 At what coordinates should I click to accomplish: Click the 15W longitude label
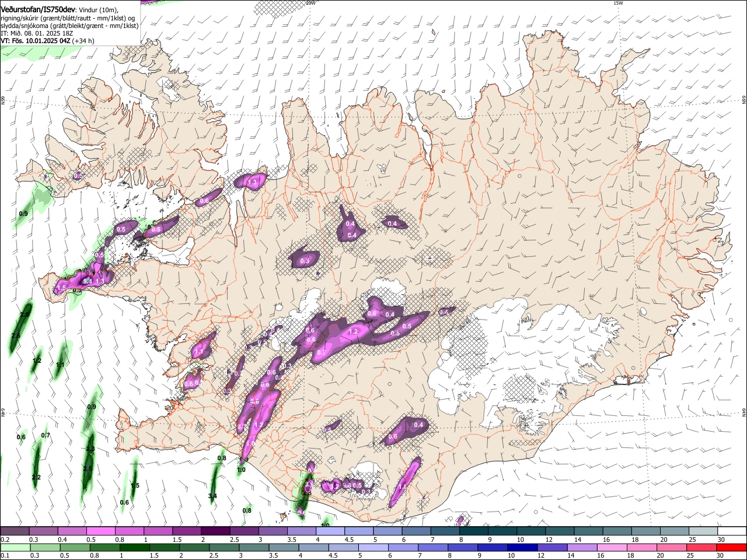pos(617,3)
